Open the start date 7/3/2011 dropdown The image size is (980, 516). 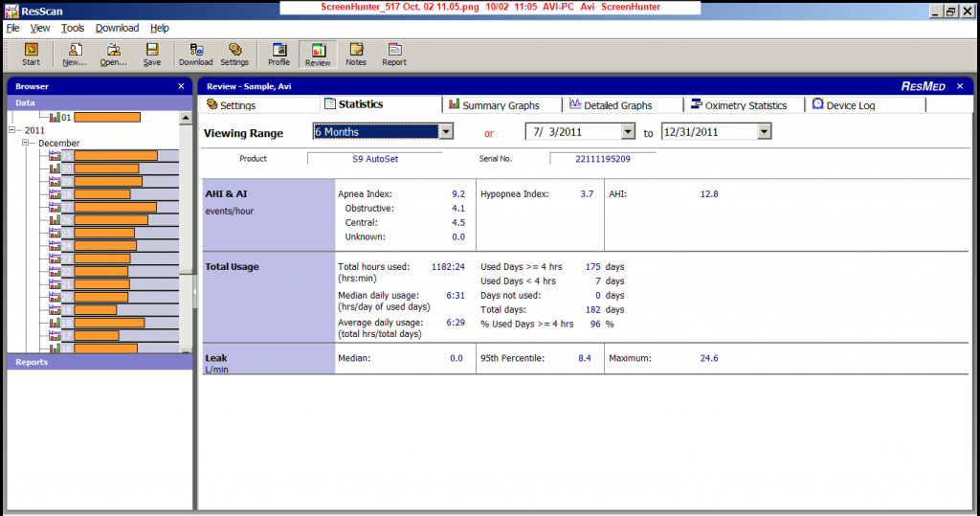click(x=628, y=132)
